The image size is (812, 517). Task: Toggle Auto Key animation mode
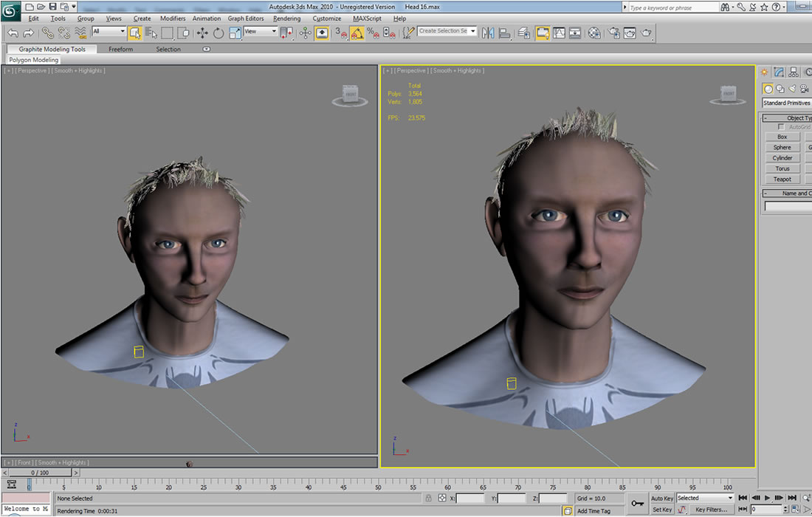(661, 499)
